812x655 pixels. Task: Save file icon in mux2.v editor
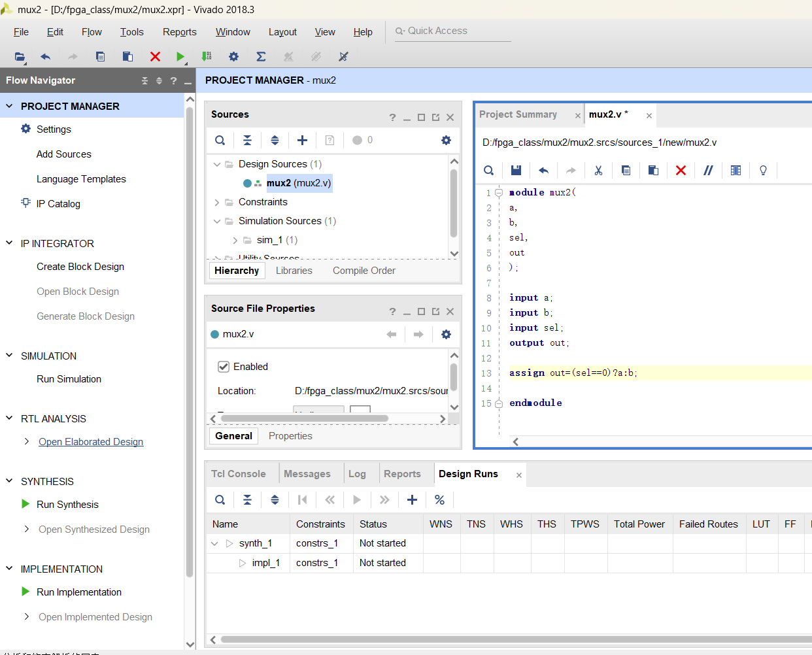[516, 170]
